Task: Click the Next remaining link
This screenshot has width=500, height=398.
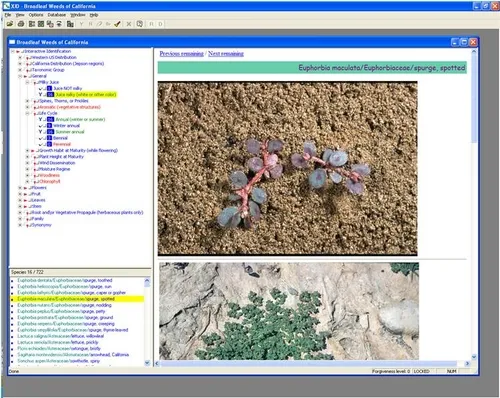Action: point(226,54)
